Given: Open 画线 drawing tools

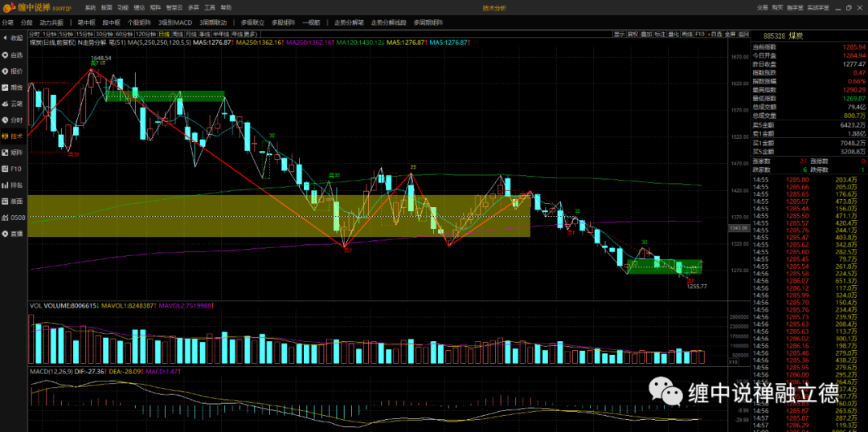Looking at the screenshot, I should [687, 35].
